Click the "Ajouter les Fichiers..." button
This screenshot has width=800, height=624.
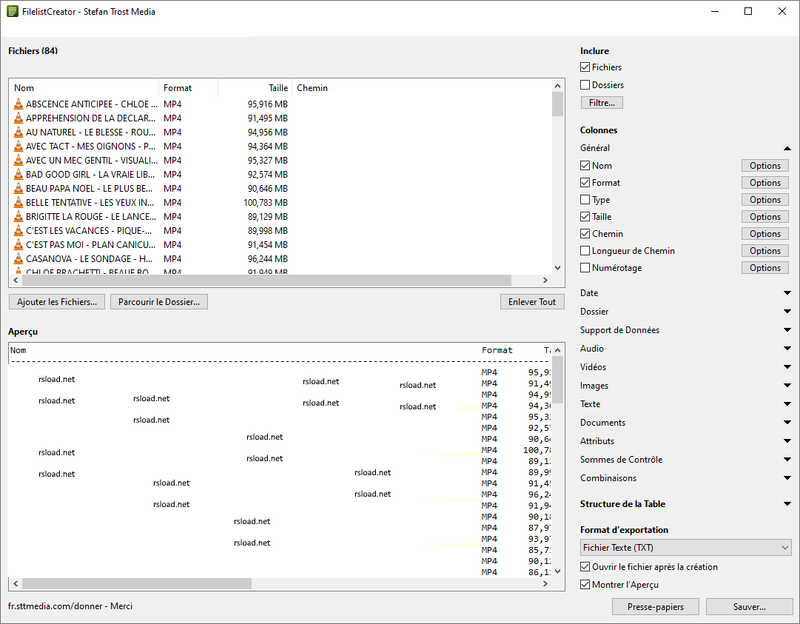tap(56, 301)
